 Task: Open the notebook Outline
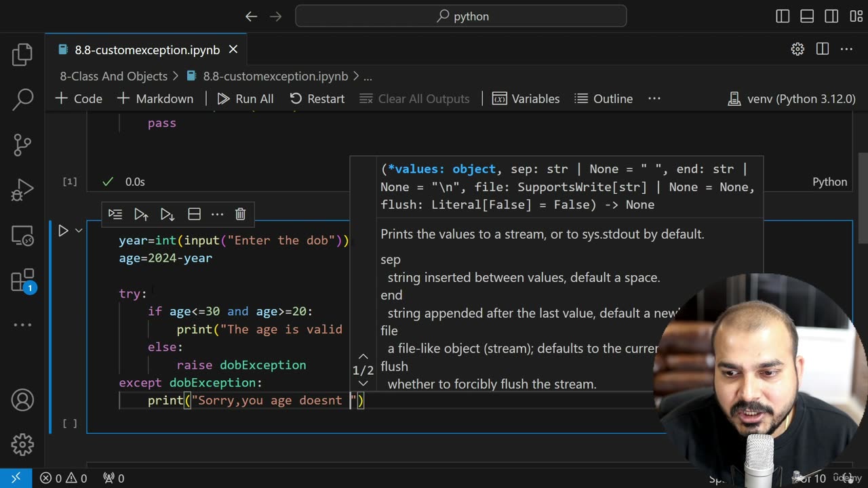604,98
